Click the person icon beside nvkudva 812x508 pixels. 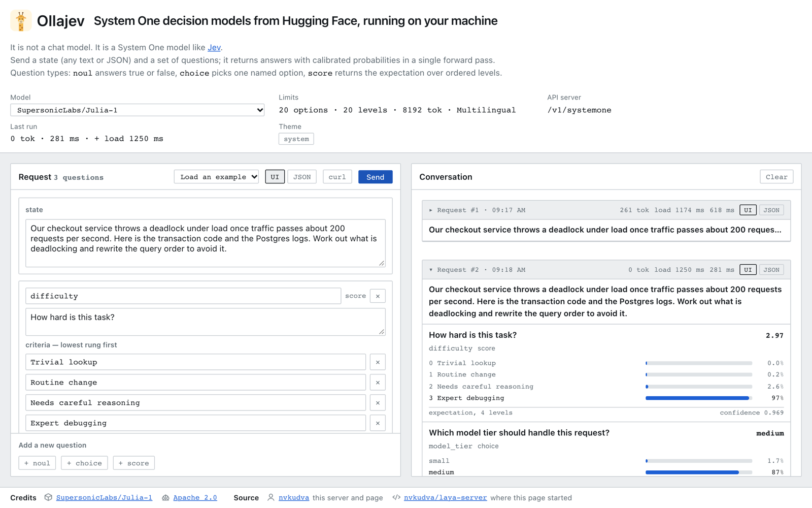click(x=271, y=497)
